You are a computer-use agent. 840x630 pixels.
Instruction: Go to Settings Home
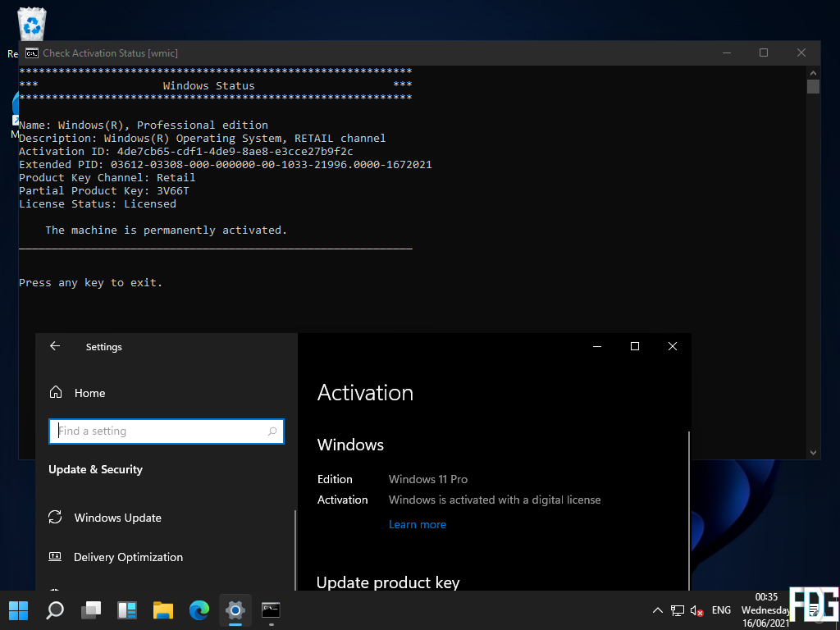[89, 393]
